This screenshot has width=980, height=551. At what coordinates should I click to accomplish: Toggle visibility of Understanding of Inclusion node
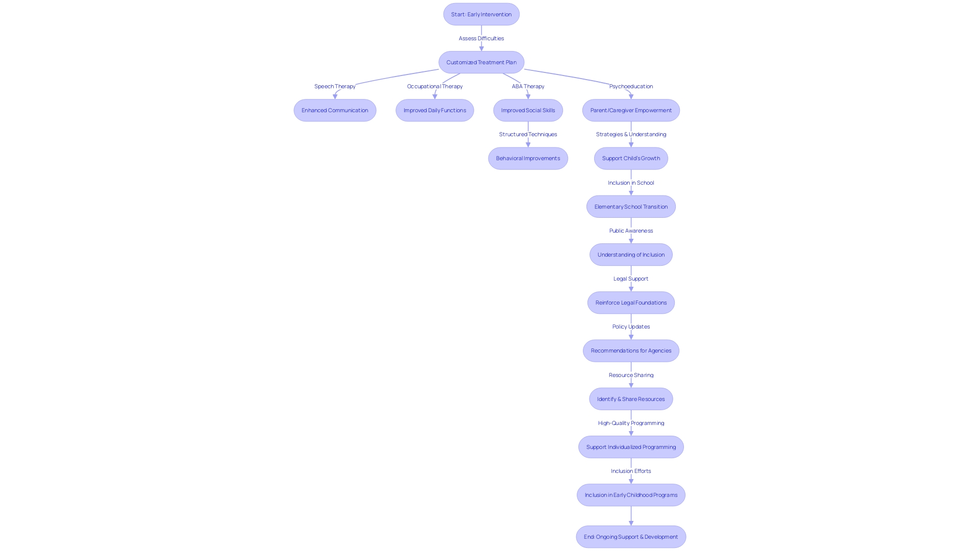pos(631,254)
